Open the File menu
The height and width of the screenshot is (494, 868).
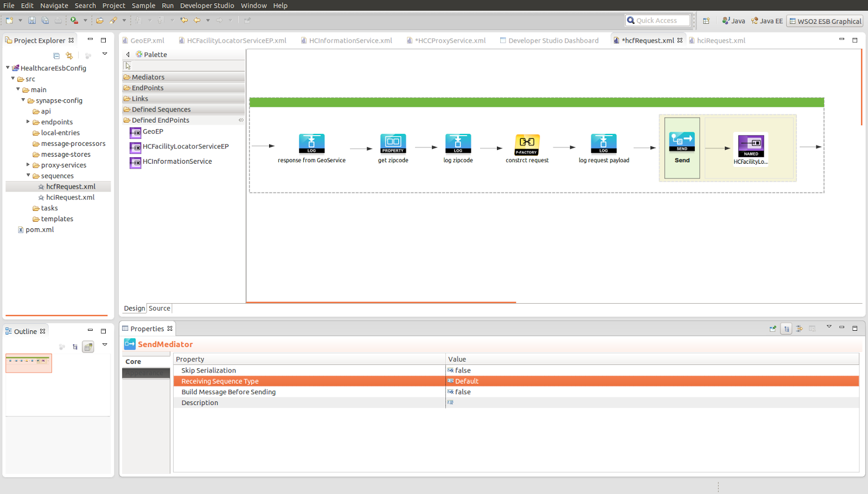(9, 5)
